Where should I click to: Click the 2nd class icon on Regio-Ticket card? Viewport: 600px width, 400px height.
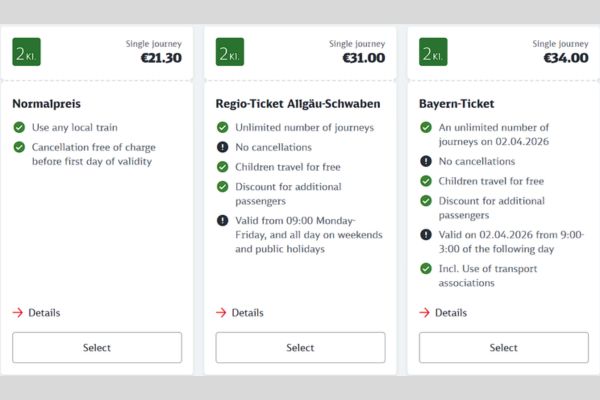pyautogui.click(x=230, y=52)
